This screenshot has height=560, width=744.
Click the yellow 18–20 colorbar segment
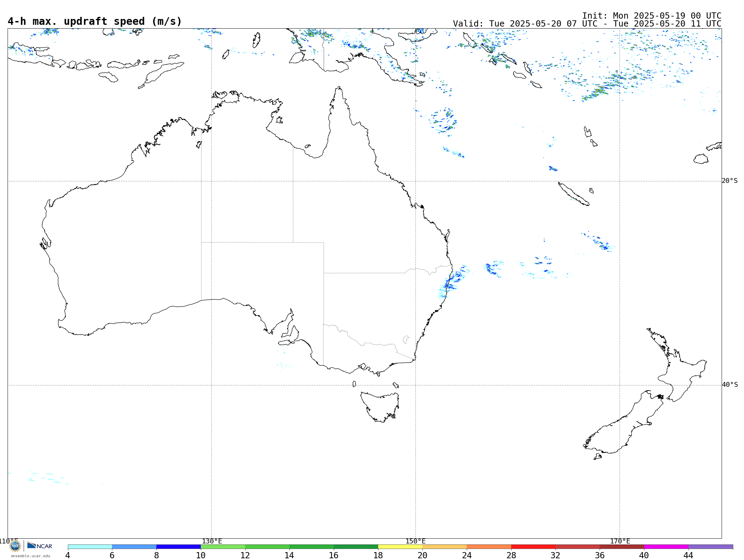coord(400,547)
